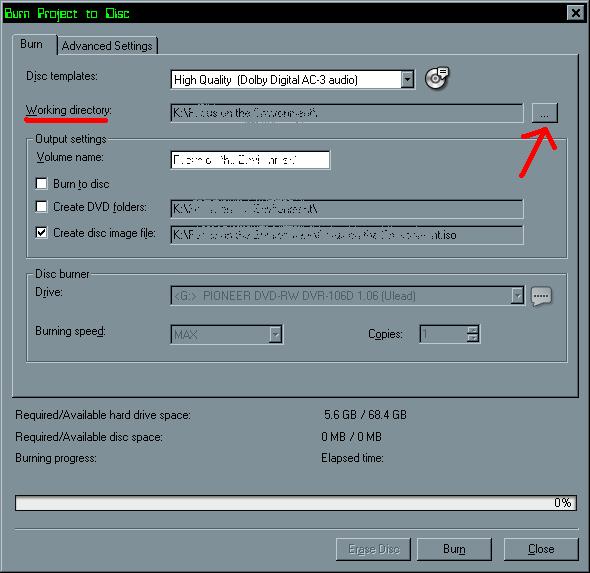Uncheck Create disc image file option
Screen dimensions: 590x573
[x=41, y=233]
